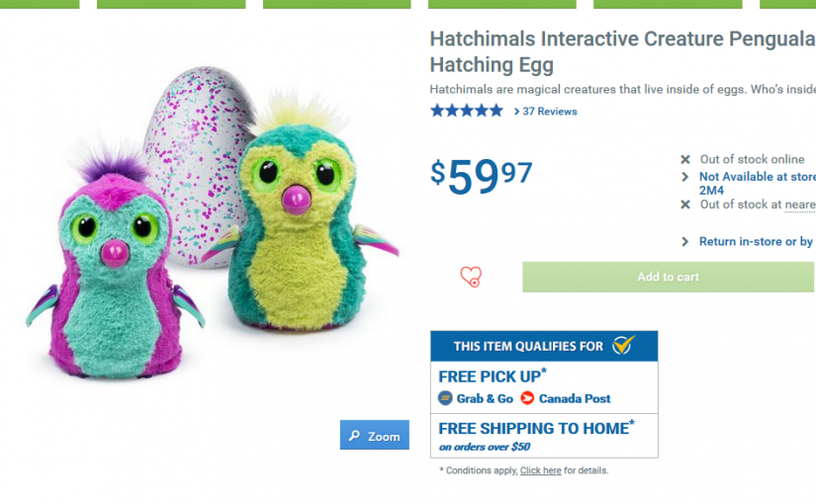Click the Canada Post logo icon
The image size is (816, 504).
(x=527, y=398)
